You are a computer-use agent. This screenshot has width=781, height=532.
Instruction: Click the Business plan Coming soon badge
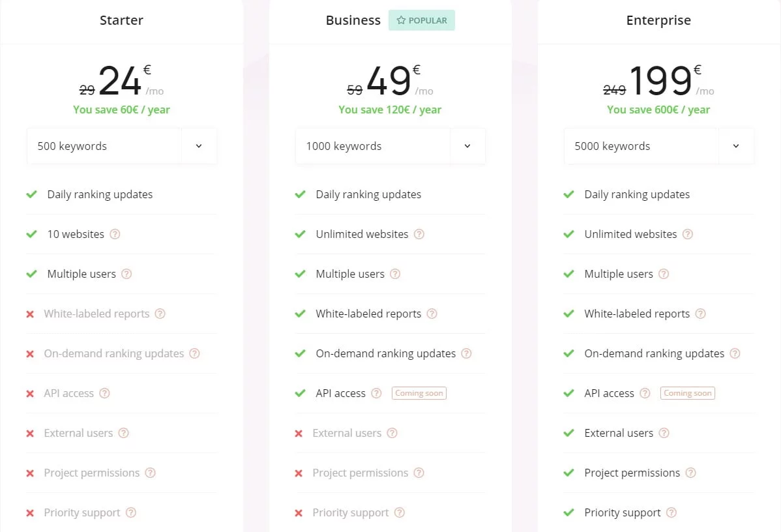point(419,393)
